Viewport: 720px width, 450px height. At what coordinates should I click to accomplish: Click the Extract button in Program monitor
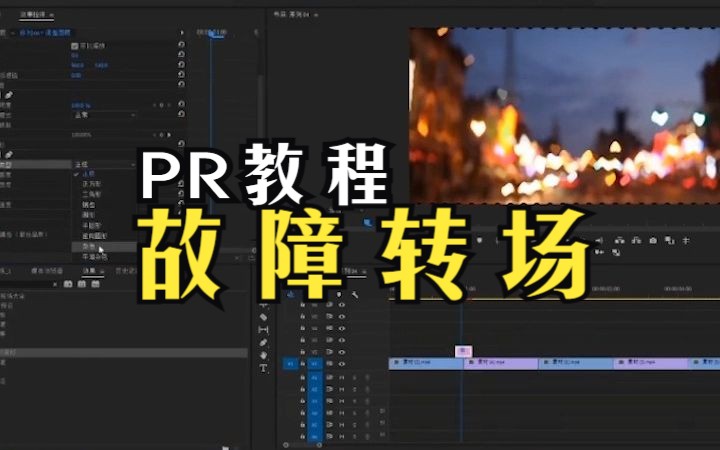pyautogui.click(x=636, y=240)
